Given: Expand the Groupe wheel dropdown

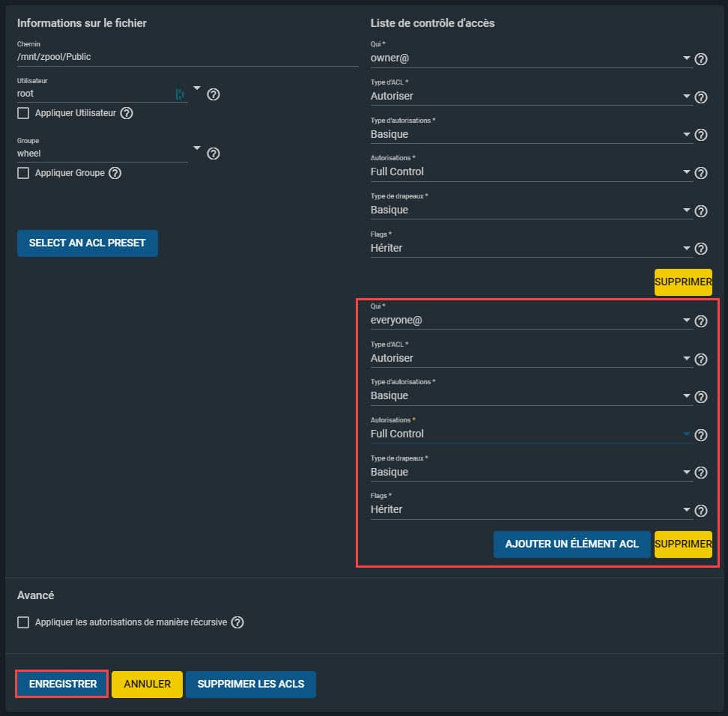Looking at the screenshot, I should pos(197,148).
